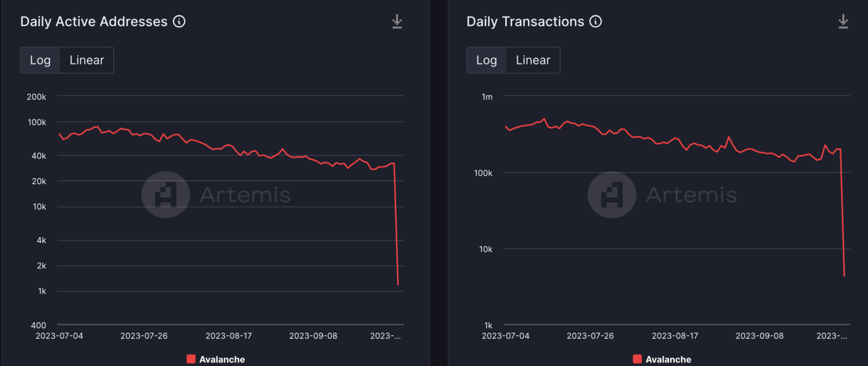The height and width of the screenshot is (366, 868).
Task: Set Daily Transactions chart to Linear scale
Action: point(533,61)
